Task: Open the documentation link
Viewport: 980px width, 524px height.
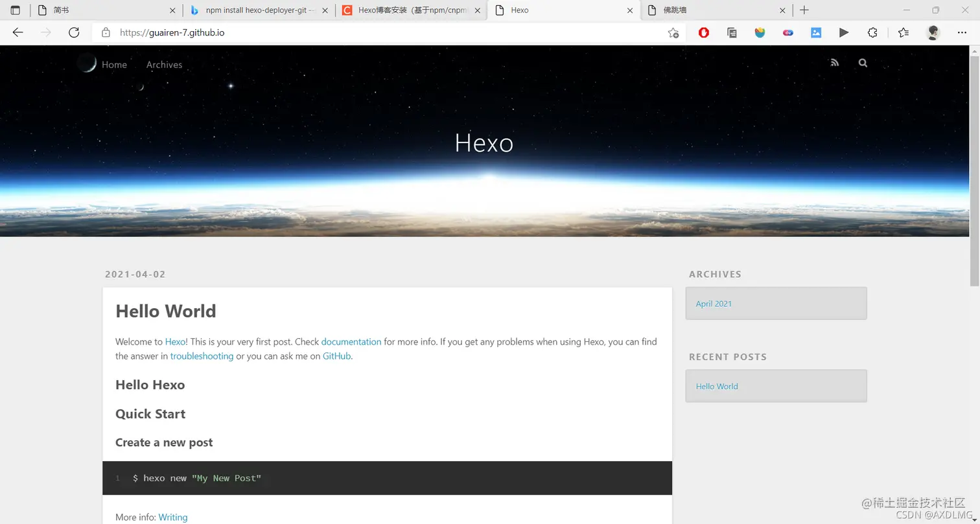Action: pyautogui.click(x=351, y=341)
